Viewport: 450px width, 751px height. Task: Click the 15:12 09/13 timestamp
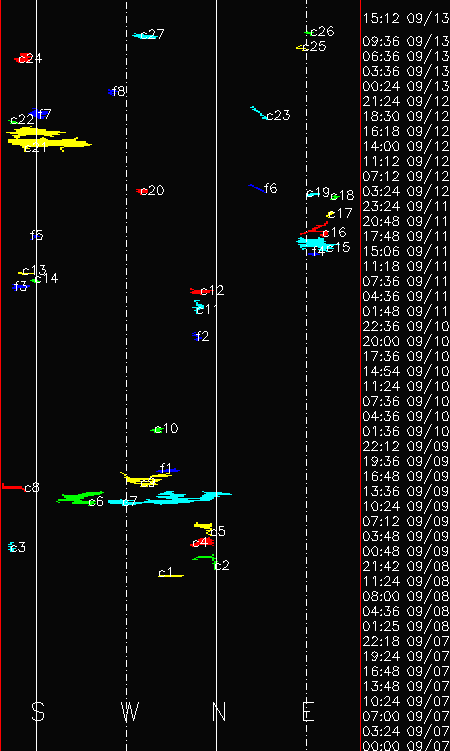tap(406, 19)
